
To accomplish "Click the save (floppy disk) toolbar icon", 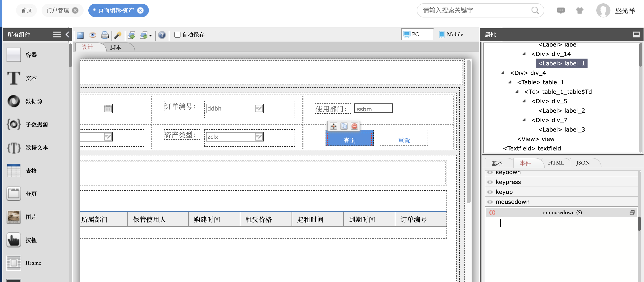I will point(80,35).
